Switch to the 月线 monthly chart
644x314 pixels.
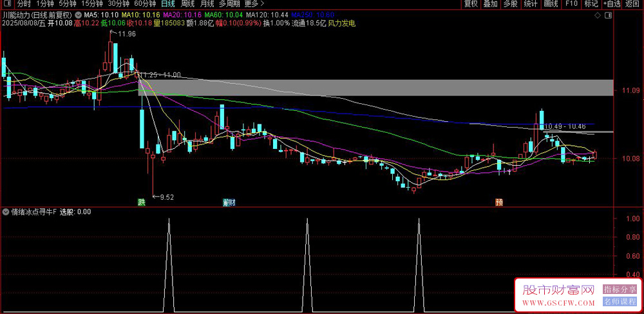(x=207, y=4)
